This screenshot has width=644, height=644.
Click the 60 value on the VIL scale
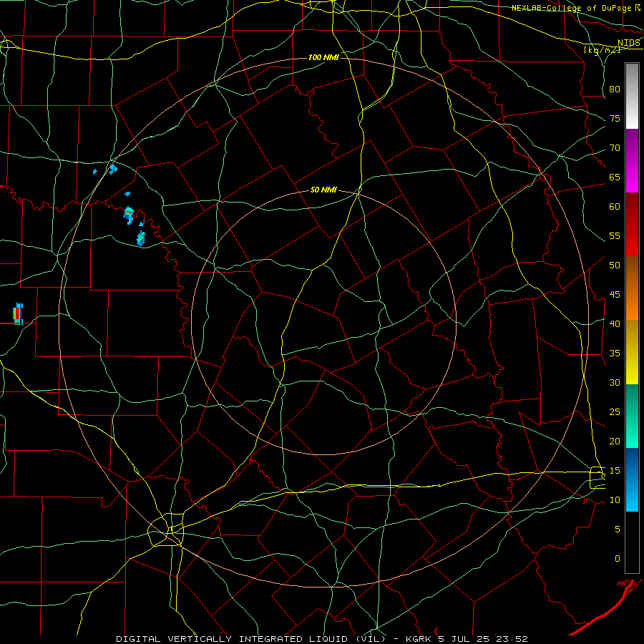point(615,207)
